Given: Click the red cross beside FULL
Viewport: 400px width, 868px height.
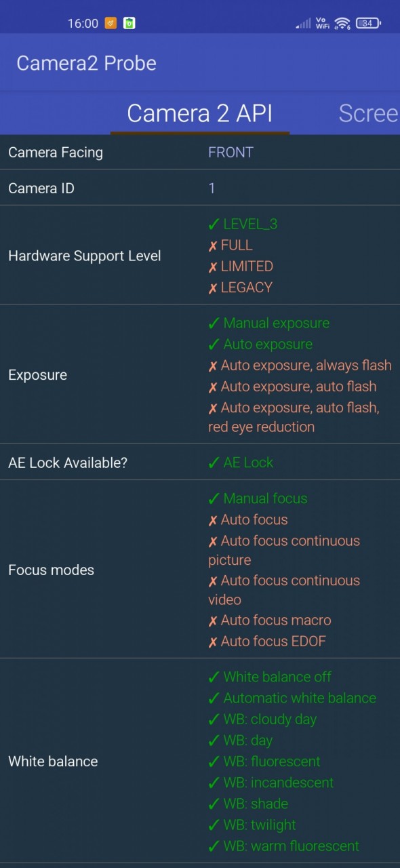Looking at the screenshot, I should point(213,245).
